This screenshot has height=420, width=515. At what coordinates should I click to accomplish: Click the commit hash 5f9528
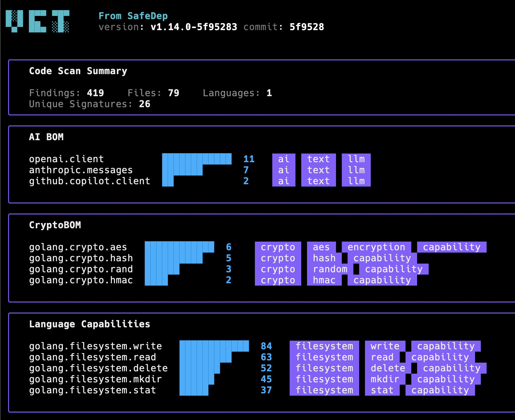point(307,27)
